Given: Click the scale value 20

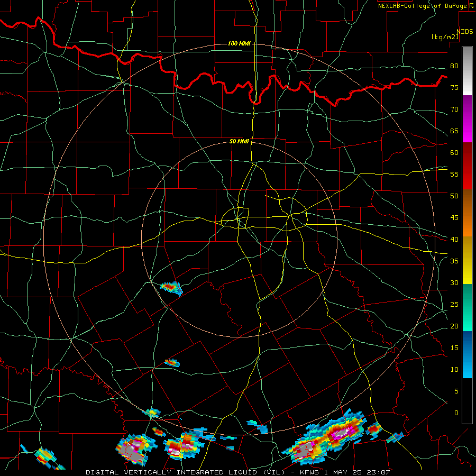Looking at the screenshot, I should (454, 326).
